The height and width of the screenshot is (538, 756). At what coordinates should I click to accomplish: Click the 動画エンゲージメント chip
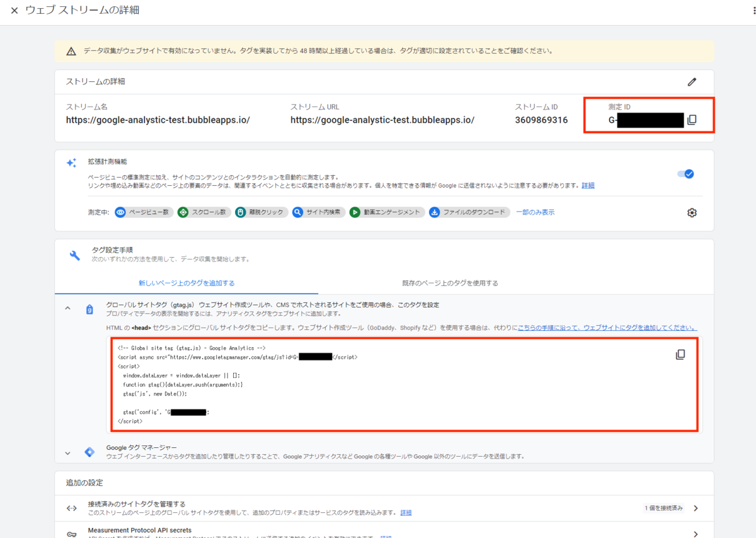[387, 212]
